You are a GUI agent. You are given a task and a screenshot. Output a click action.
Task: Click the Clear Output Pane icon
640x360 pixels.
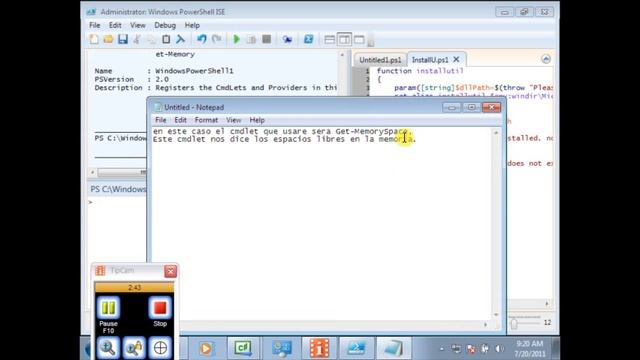(180, 39)
